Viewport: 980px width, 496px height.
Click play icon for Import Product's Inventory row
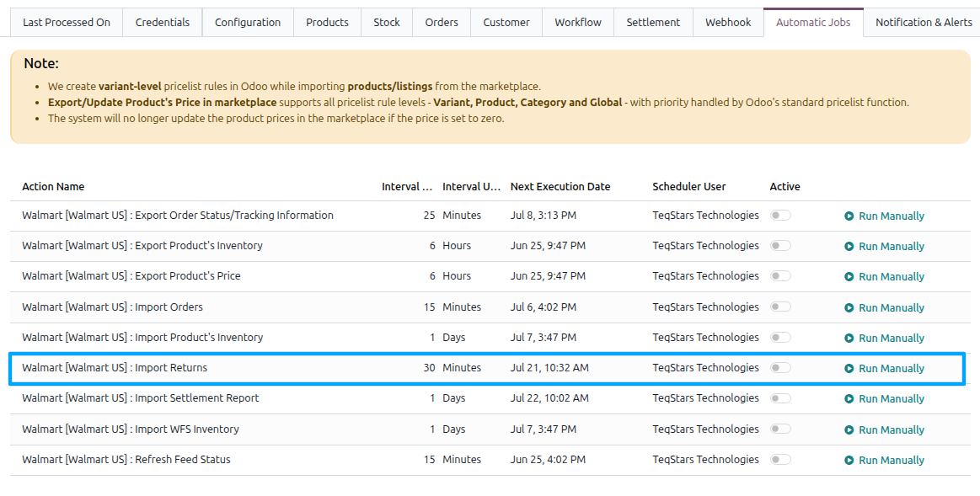click(849, 338)
